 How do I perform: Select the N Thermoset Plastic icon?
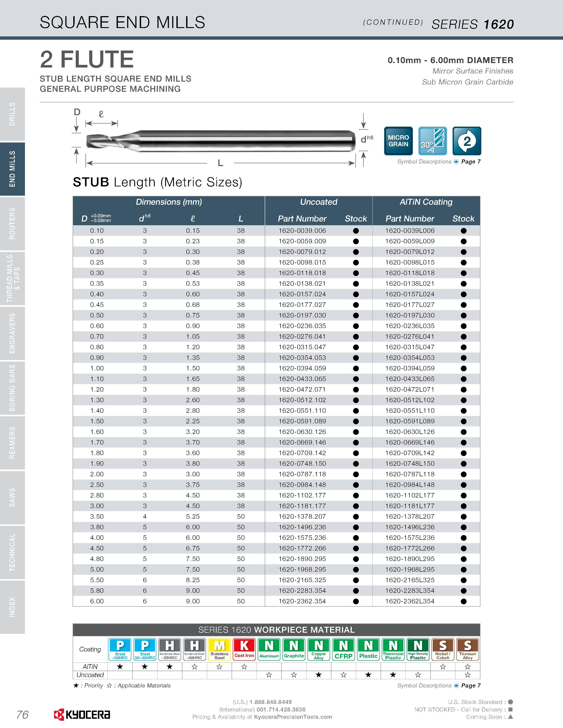click(x=393, y=649)
